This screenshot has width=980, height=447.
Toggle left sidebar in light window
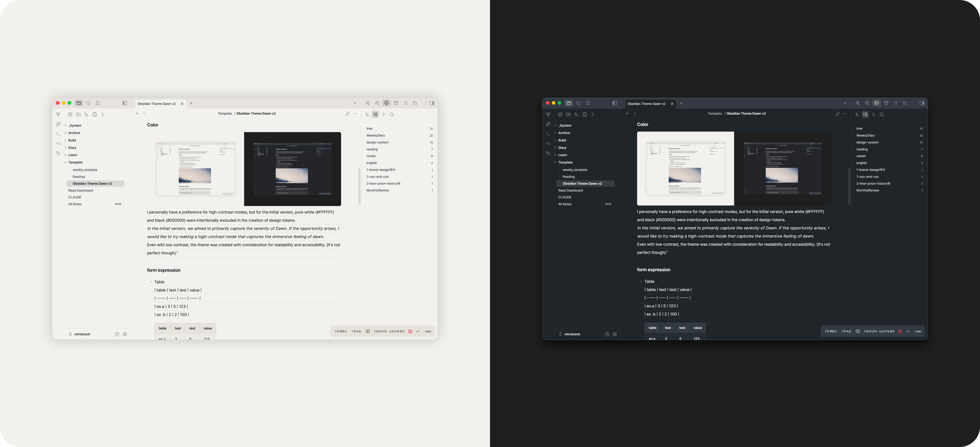coord(125,103)
